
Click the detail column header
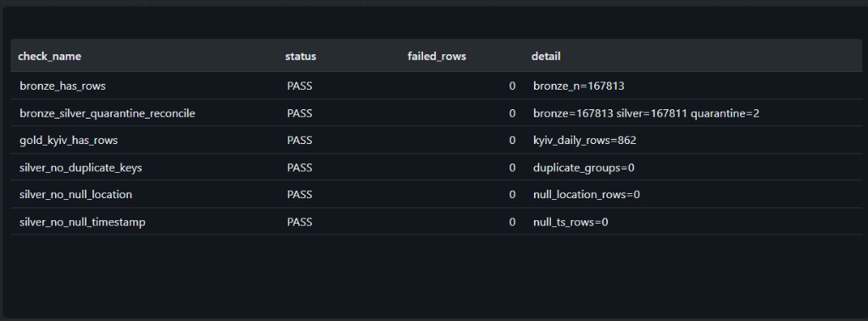546,57
